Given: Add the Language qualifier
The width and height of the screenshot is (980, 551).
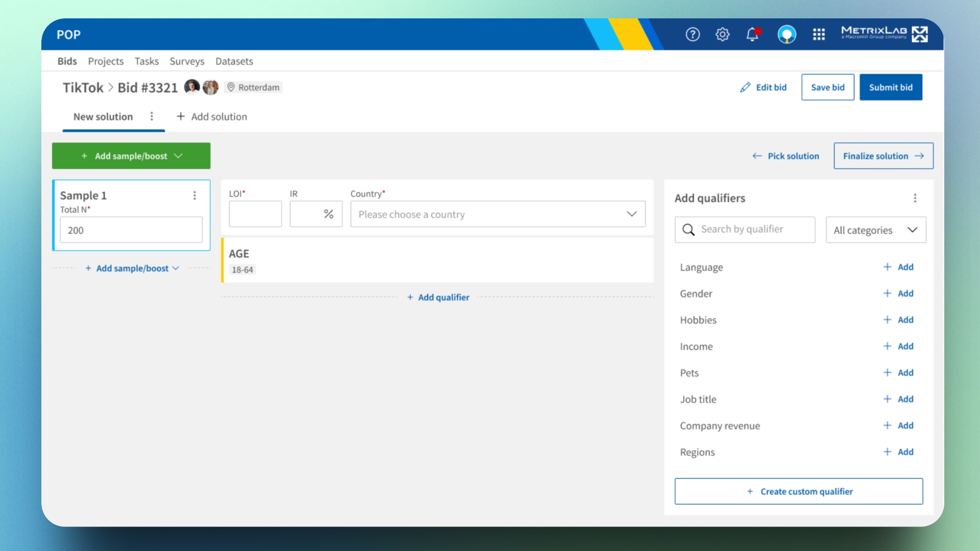Looking at the screenshot, I should (898, 267).
